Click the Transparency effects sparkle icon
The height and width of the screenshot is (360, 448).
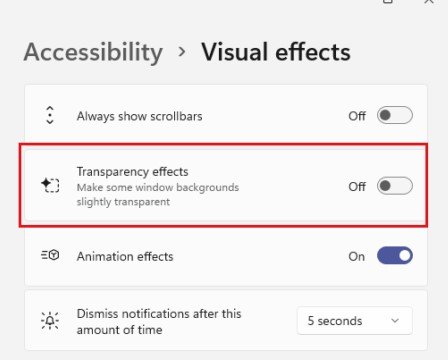pyautogui.click(x=50, y=185)
